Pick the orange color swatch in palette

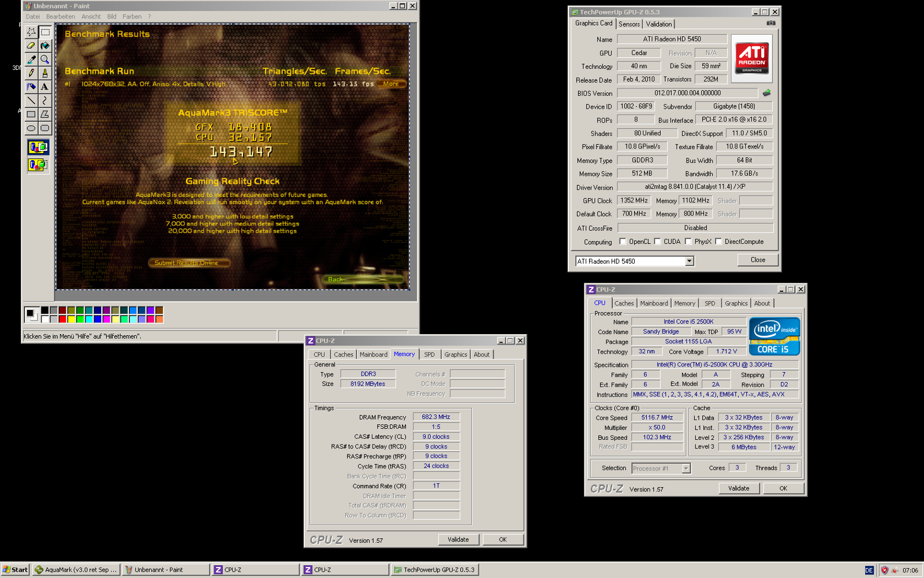(159, 319)
